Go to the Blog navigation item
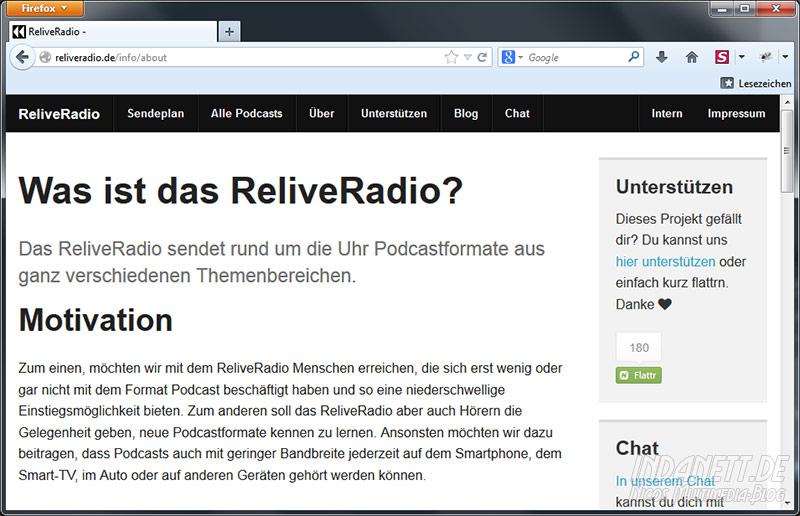The height and width of the screenshot is (516, 800). pyautogui.click(x=466, y=113)
